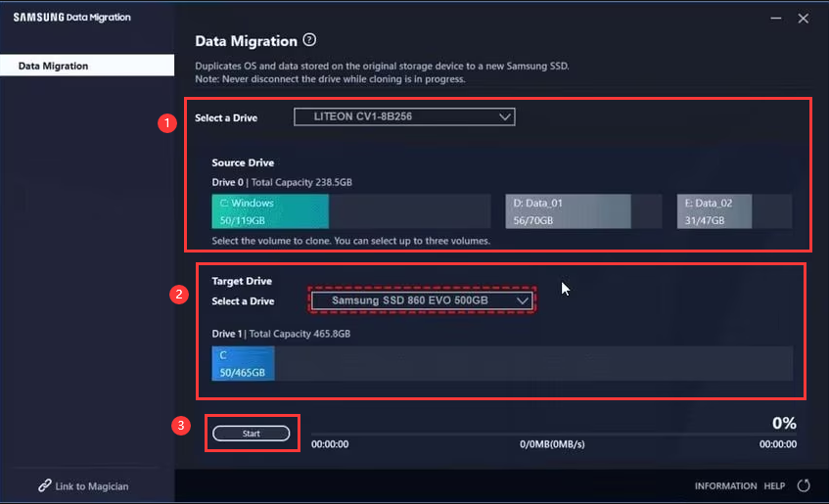The image size is (829, 504).
Task: Select the Data Migration sidebar tab
Action: (87, 66)
